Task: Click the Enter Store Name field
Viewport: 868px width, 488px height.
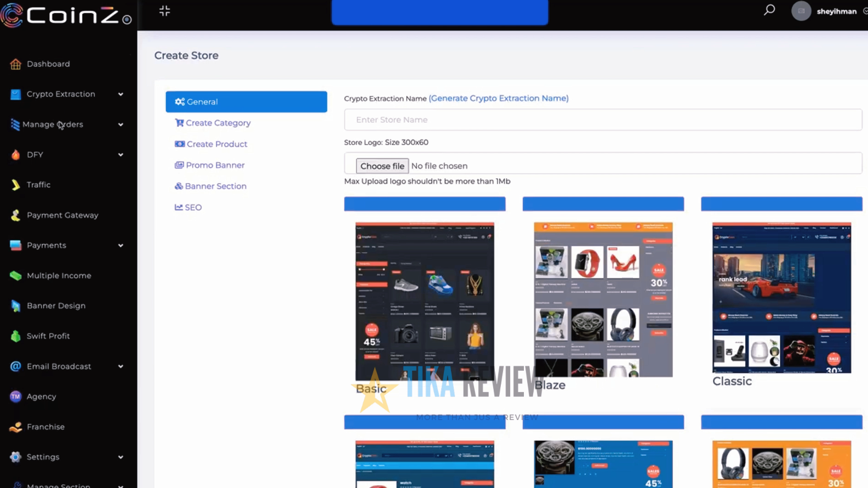Action: pos(603,120)
